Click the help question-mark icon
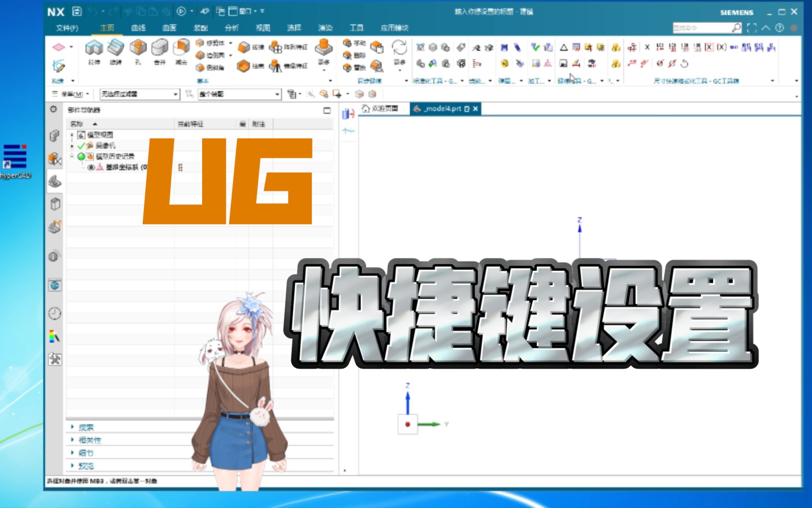 click(780, 28)
